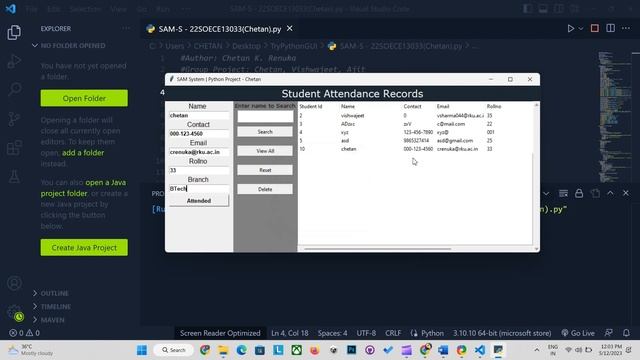The height and width of the screenshot is (360, 640).
Task: Click the Attended button
Action: coord(199,201)
